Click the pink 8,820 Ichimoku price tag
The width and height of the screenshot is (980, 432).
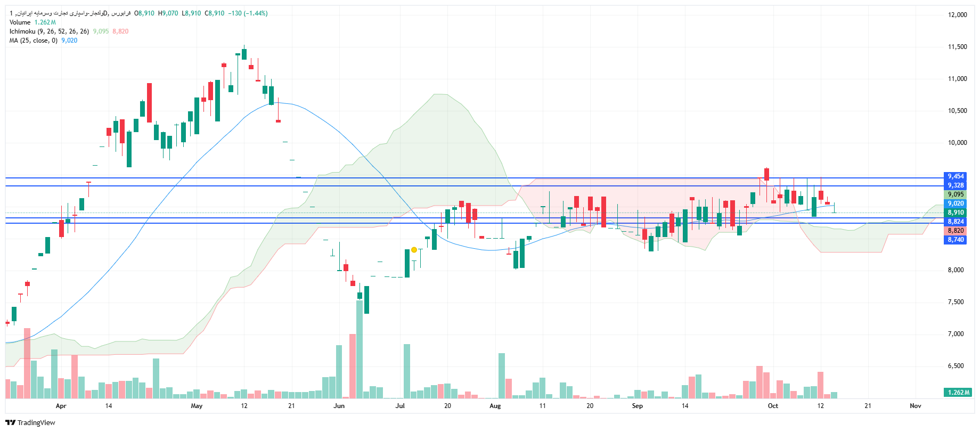(x=956, y=231)
